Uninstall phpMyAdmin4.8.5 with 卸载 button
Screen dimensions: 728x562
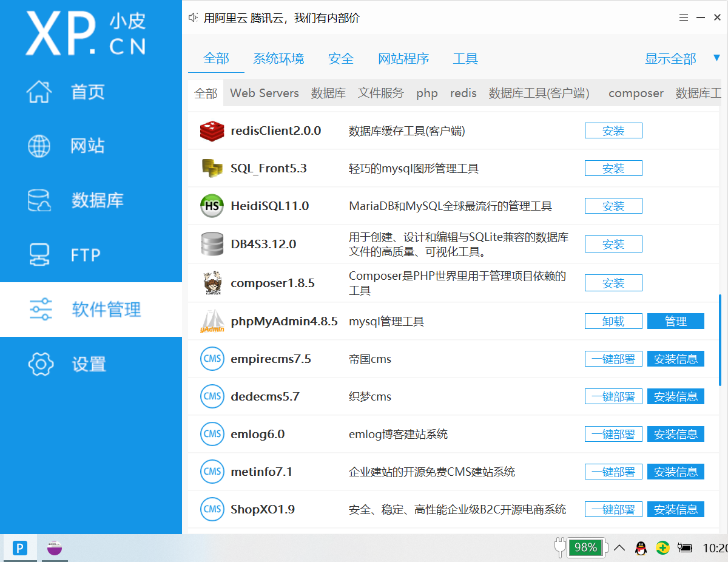click(x=613, y=321)
